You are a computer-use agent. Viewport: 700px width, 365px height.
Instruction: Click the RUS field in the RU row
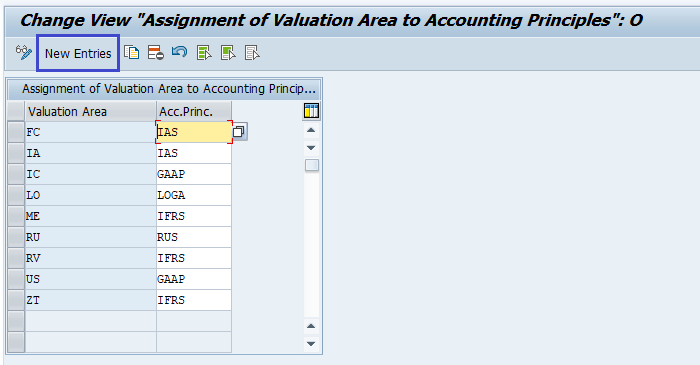click(x=194, y=237)
